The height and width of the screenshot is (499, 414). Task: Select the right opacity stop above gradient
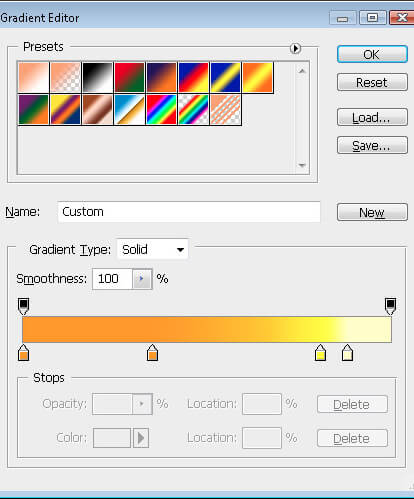[390, 306]
